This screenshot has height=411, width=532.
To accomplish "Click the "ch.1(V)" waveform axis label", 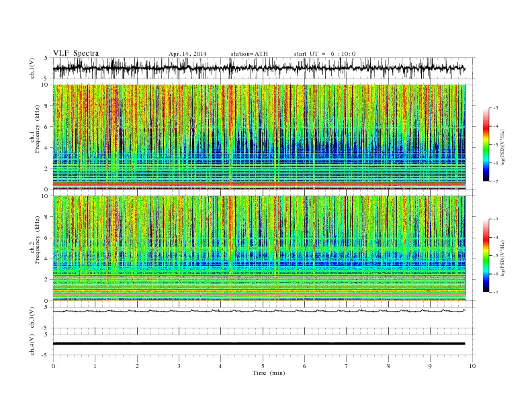I will click(x=32, y=68).
